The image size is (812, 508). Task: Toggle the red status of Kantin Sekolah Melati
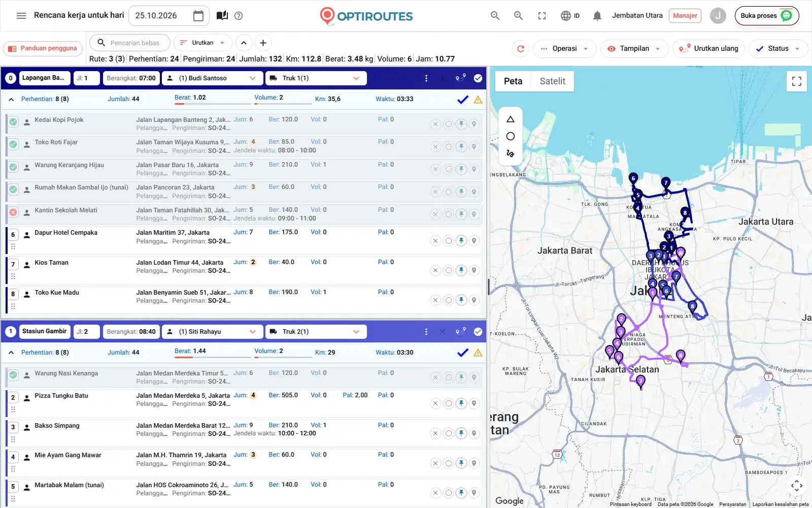(13, 212)
